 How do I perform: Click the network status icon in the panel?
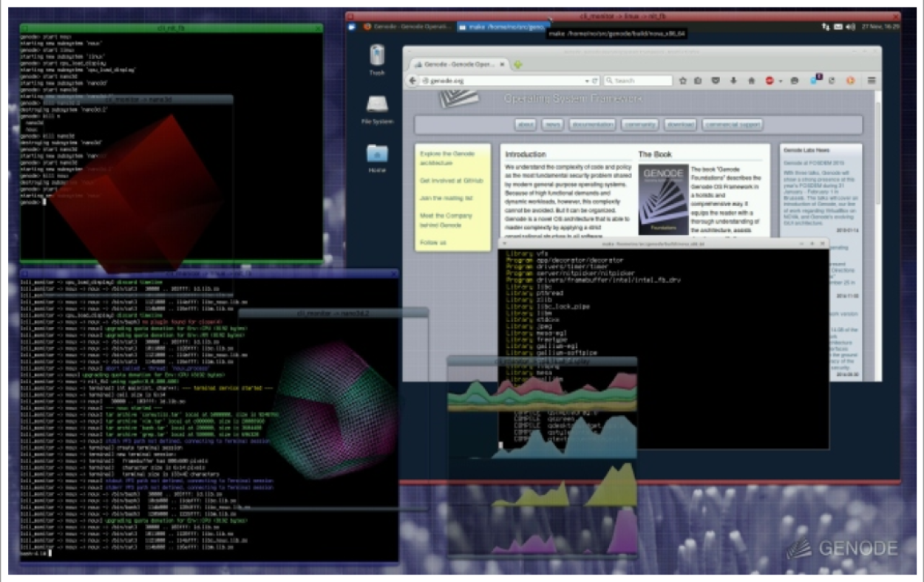(826, 27)
